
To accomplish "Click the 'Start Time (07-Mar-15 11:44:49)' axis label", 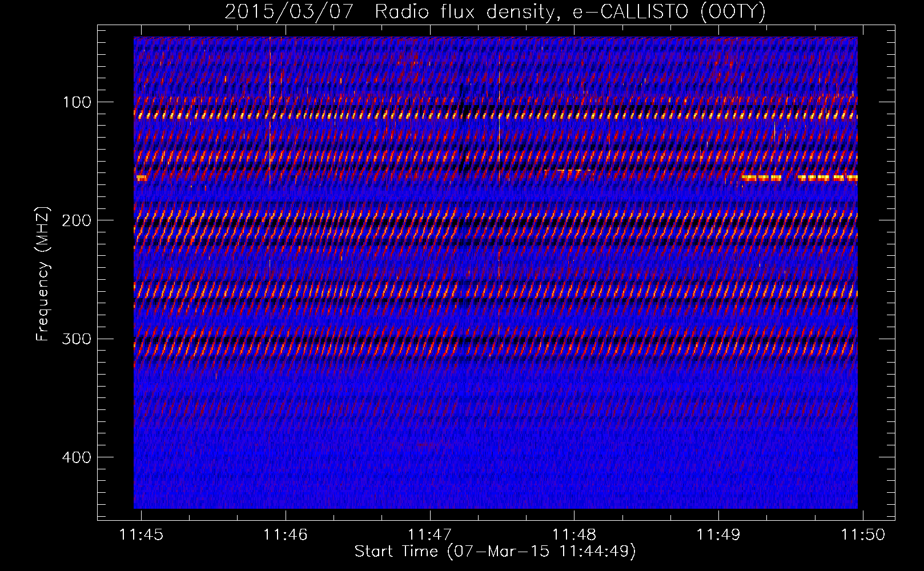I will [495, 552].
